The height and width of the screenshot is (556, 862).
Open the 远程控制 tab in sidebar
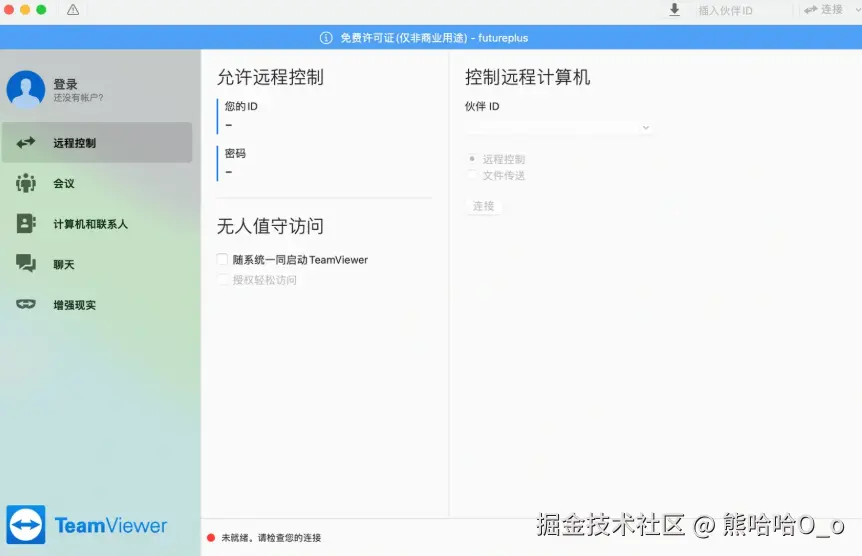click(x=97, y=143)
